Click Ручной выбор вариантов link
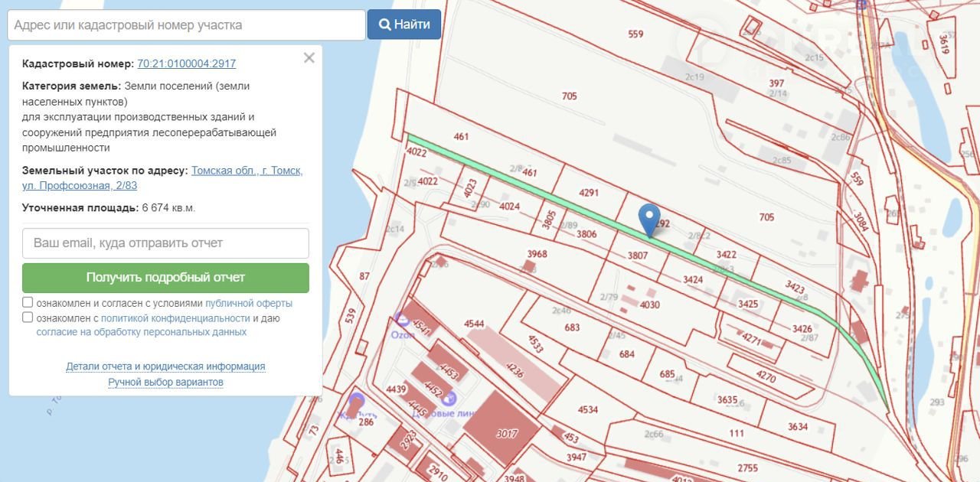The height and width of the screenshot is (482, 980). click(x=165, y=382)
